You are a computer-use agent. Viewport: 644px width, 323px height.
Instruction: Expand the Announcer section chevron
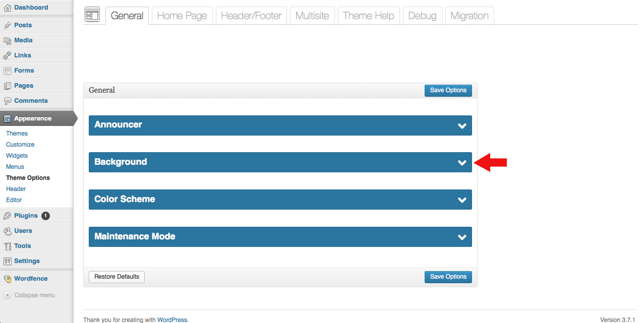click(x=462, y=125)
